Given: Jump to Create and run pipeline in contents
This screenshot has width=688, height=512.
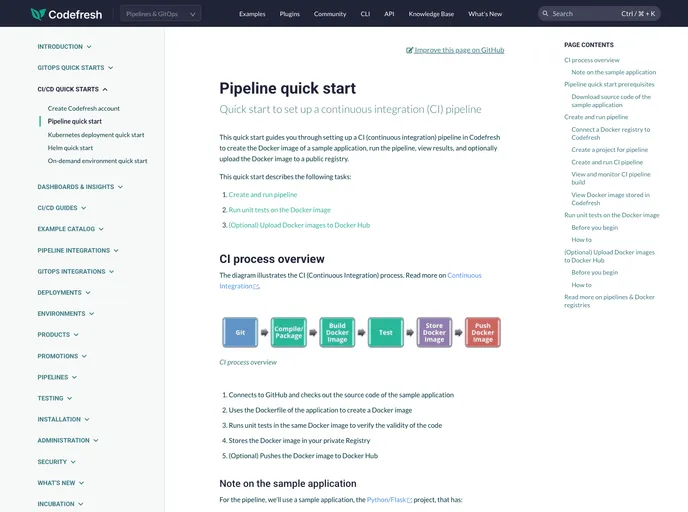Looking at the screenshot, I should pyautogui.click(x=596, y=117).
